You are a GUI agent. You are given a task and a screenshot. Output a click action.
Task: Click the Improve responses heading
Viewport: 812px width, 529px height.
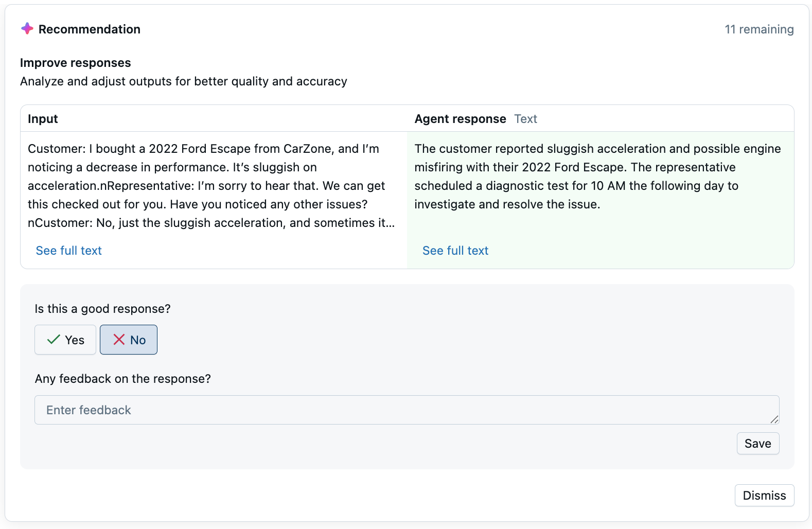coord(76,63)
